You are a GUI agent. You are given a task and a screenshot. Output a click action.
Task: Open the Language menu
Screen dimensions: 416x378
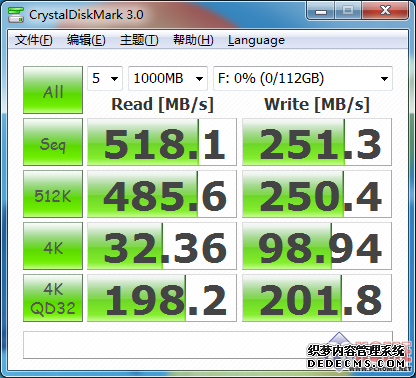click(x=256, y=40)
